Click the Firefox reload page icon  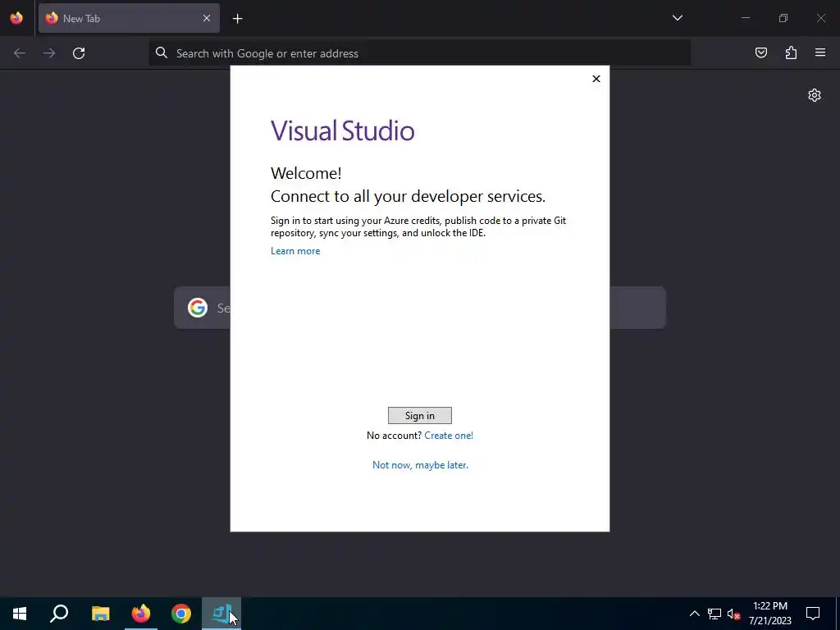click(x=79, y=53)
